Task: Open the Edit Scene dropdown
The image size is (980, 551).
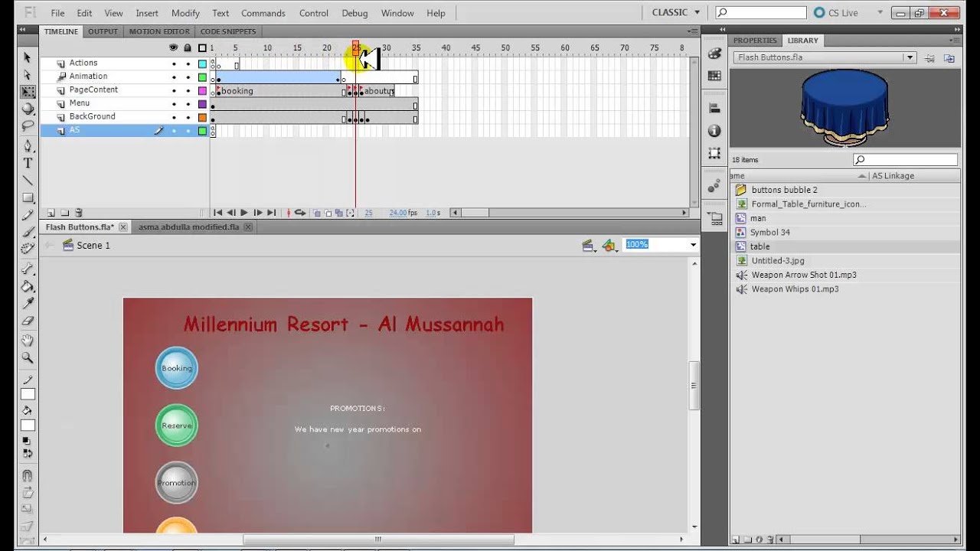Action: [589, 246]
